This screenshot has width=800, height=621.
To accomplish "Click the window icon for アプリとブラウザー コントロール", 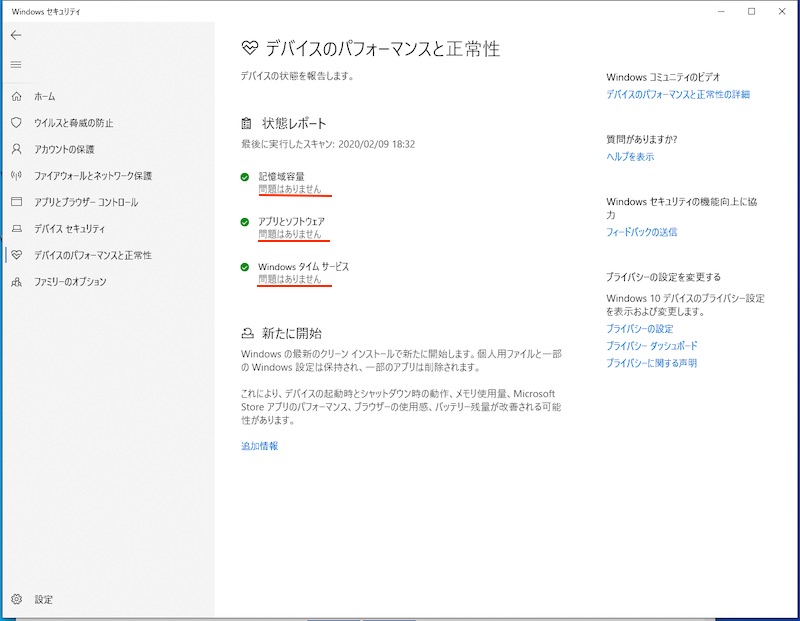I will tap(16, 202).
